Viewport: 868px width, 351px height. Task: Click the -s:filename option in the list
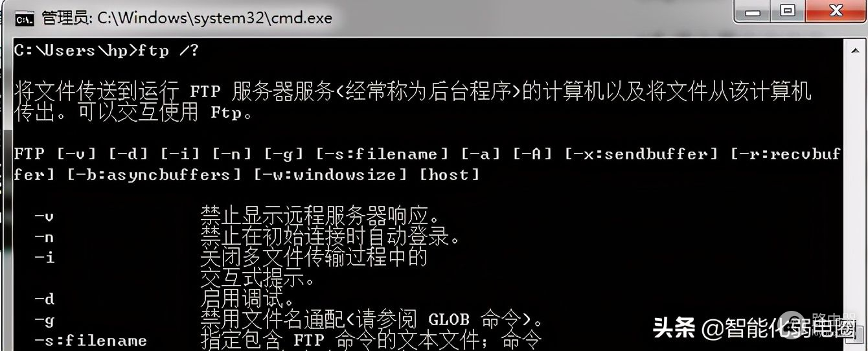(91, 340)
